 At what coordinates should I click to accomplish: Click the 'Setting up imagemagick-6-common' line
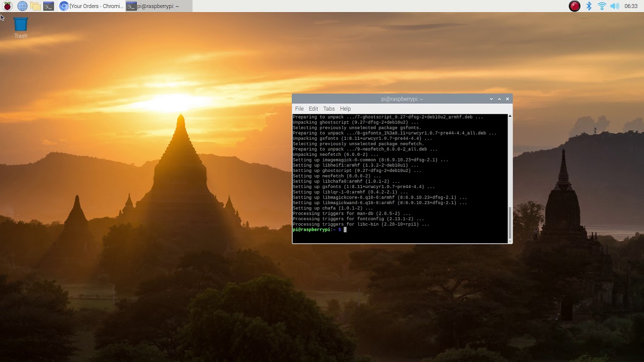pyautogui.click(x=370, y=160)
